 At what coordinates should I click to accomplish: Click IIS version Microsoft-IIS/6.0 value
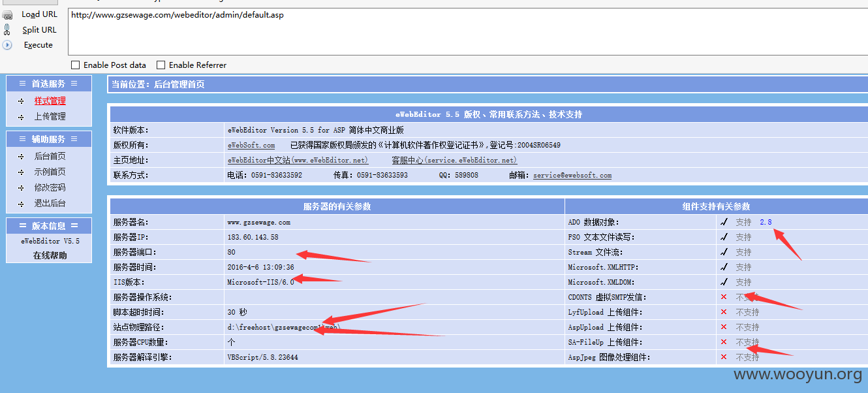260,282
